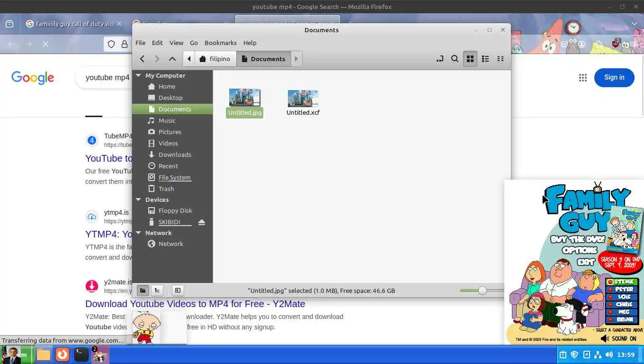The width and height of the screenshot is (644, 364).
Task: Click the volume icon in system tray
Action: click(x=609, y=355)
